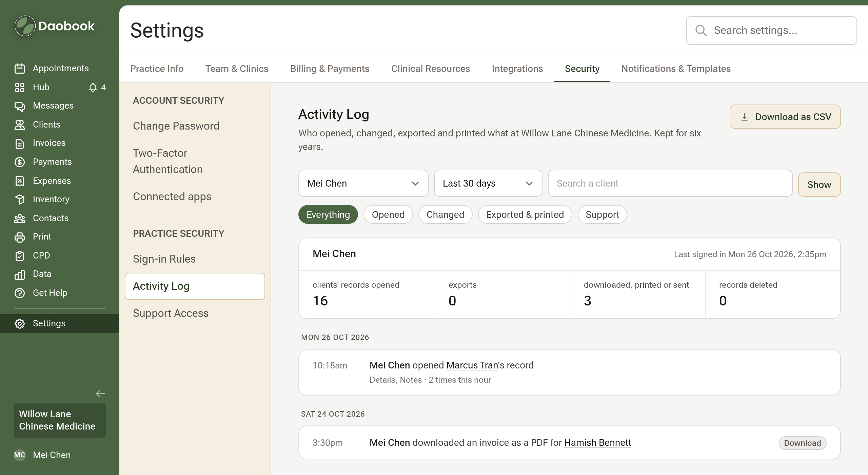Open the Team & Clinics tab
The image size is (868, 475).
[x=237, y=69]
